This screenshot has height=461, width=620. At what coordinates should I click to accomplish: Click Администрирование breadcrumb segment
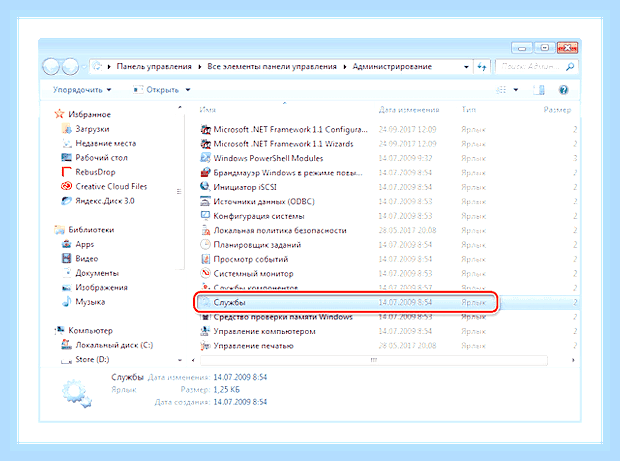(x=392, y=66)
